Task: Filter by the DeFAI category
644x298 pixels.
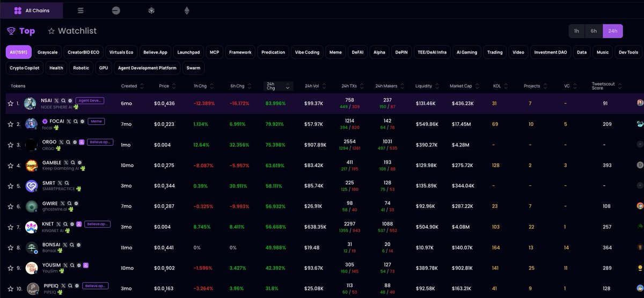Action: point(357,53)
